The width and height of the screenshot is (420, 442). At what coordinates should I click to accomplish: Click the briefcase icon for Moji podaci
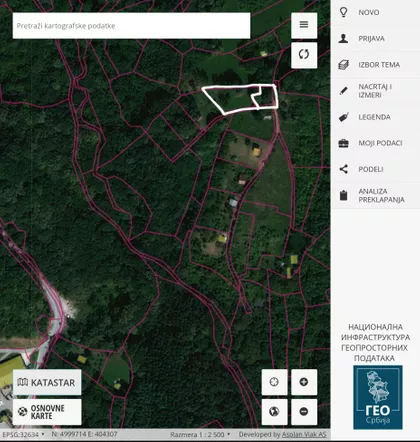click(x=343, y=143)
